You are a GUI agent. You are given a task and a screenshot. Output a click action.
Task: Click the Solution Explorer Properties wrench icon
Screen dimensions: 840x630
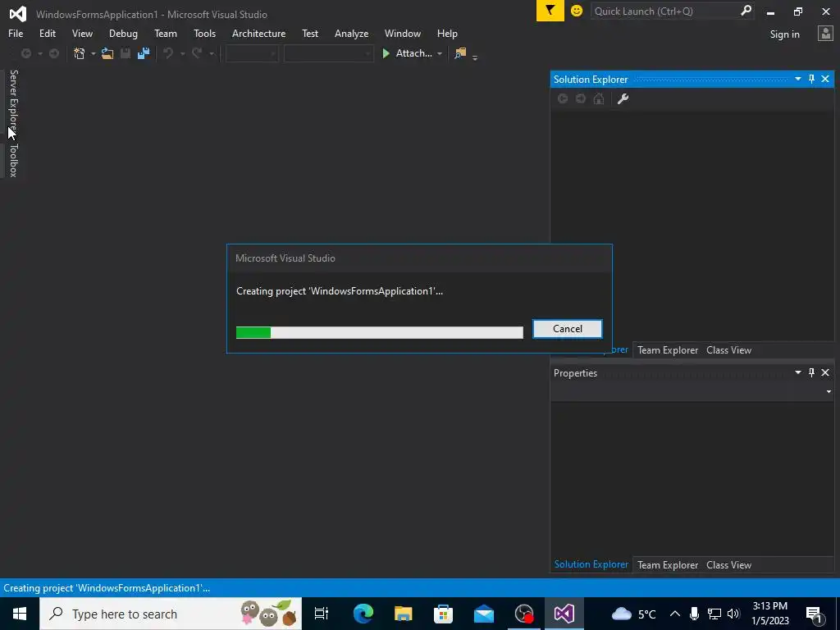pos(623,98)
